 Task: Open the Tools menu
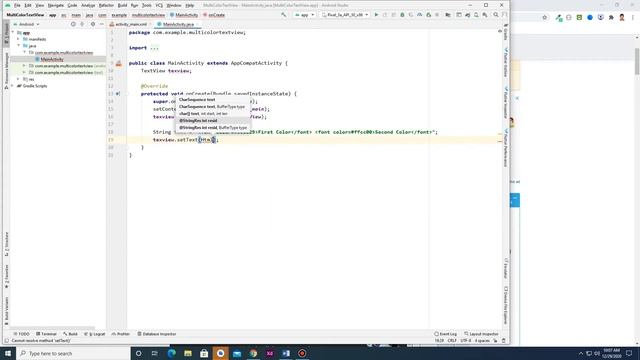[147, 5]
